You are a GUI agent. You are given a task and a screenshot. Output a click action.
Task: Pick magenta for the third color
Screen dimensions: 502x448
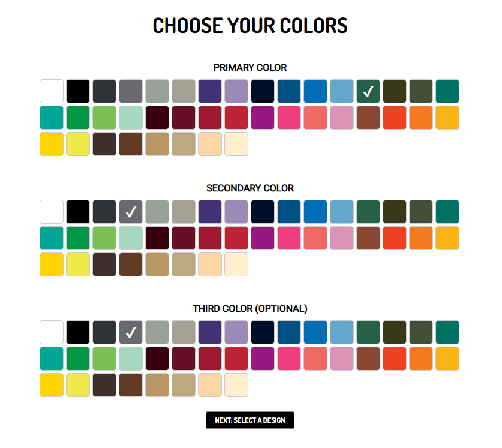pos(263,358)
